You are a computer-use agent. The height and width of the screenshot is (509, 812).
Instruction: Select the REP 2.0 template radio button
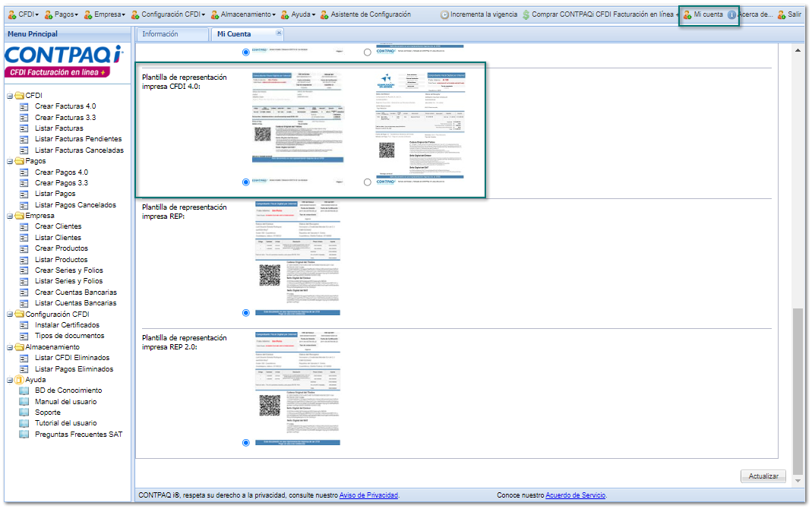(x=246, y=443)
